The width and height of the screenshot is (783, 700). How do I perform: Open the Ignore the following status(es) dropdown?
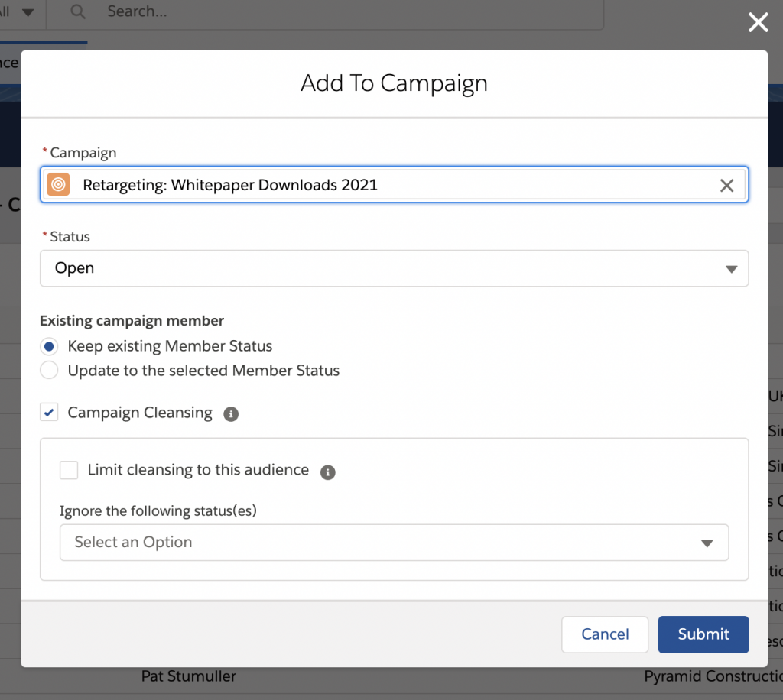coord(394,542)
